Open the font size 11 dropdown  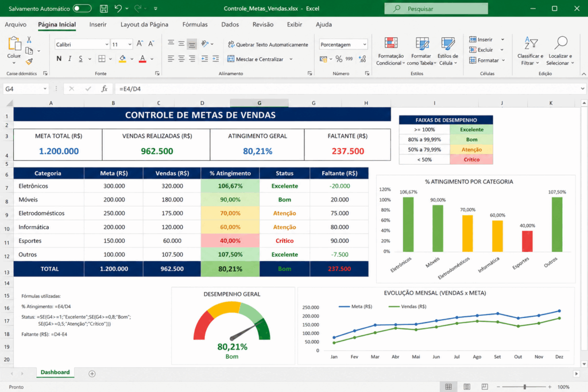click(x=130, y=45)
